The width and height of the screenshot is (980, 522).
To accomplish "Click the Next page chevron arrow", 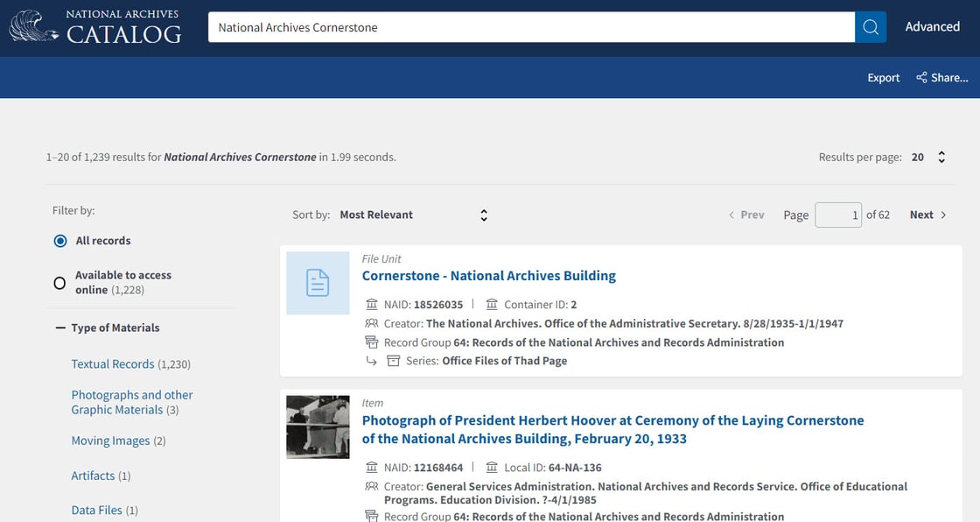I will coord(943,215).
